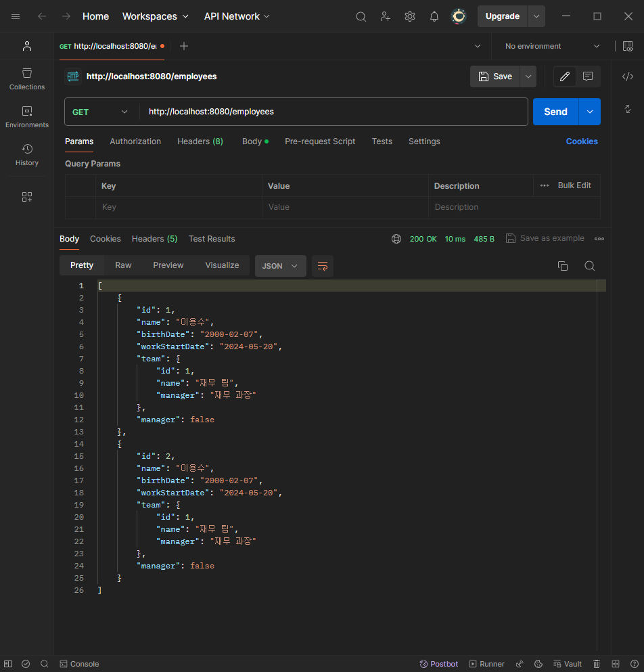Open the Pre-request Script tab

[x=320, y=141]
